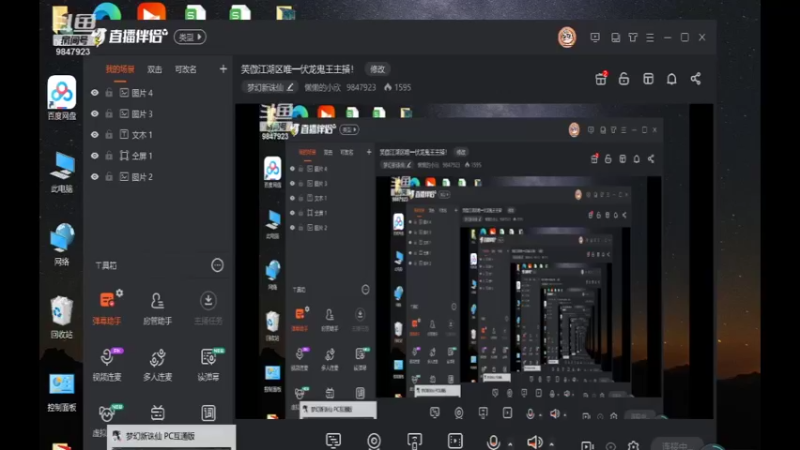
Task: Start 视频连麦 from the toolbox
Action: pyautogui.click(x=107, y=364)
